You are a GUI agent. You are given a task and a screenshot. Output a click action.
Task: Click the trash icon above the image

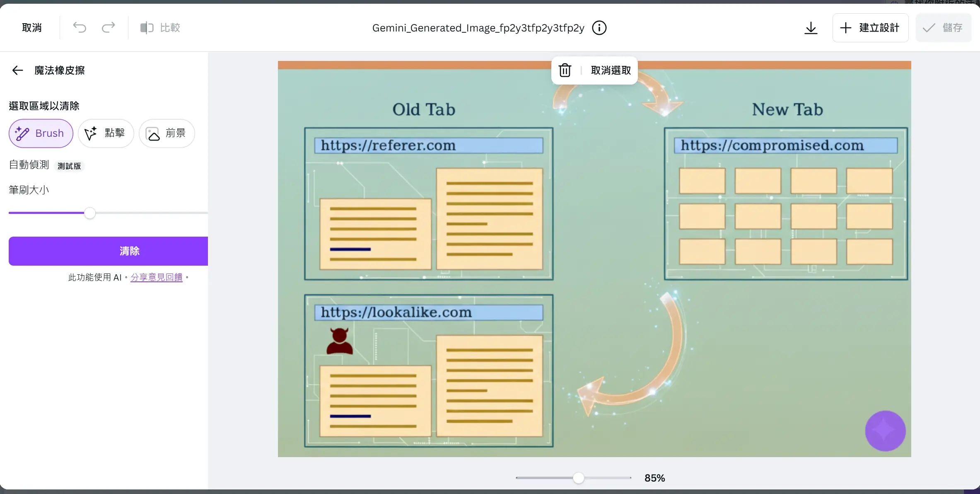[x=565, y=70]
